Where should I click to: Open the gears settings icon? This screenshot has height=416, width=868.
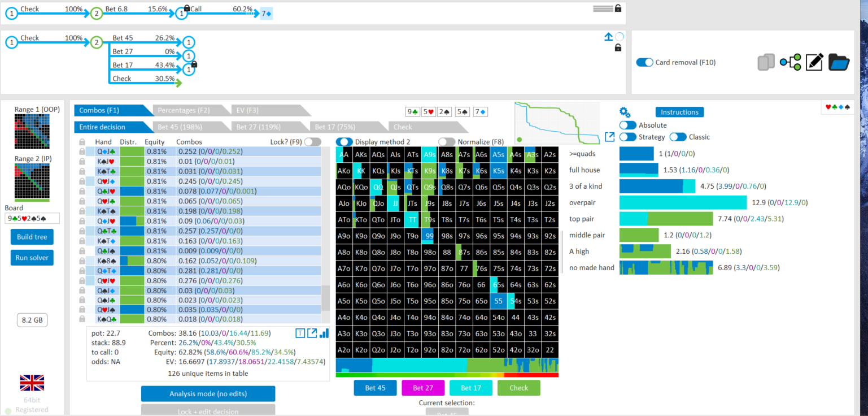pos(625,112)
